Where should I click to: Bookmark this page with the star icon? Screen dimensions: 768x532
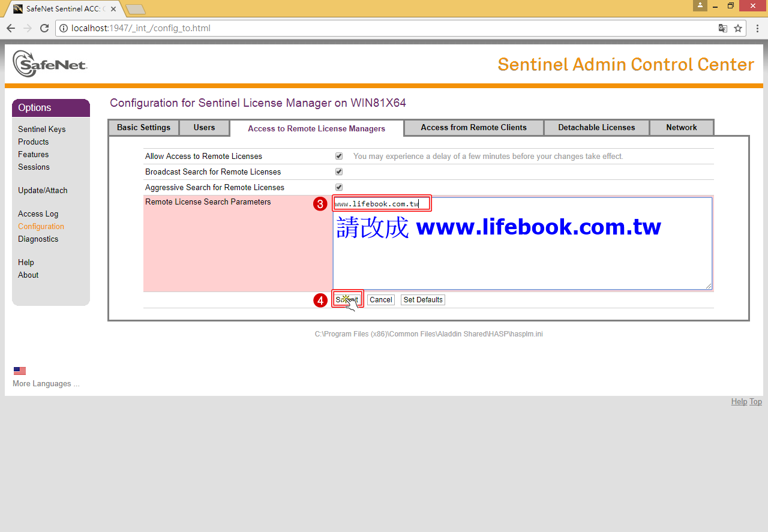pos(738,28)
